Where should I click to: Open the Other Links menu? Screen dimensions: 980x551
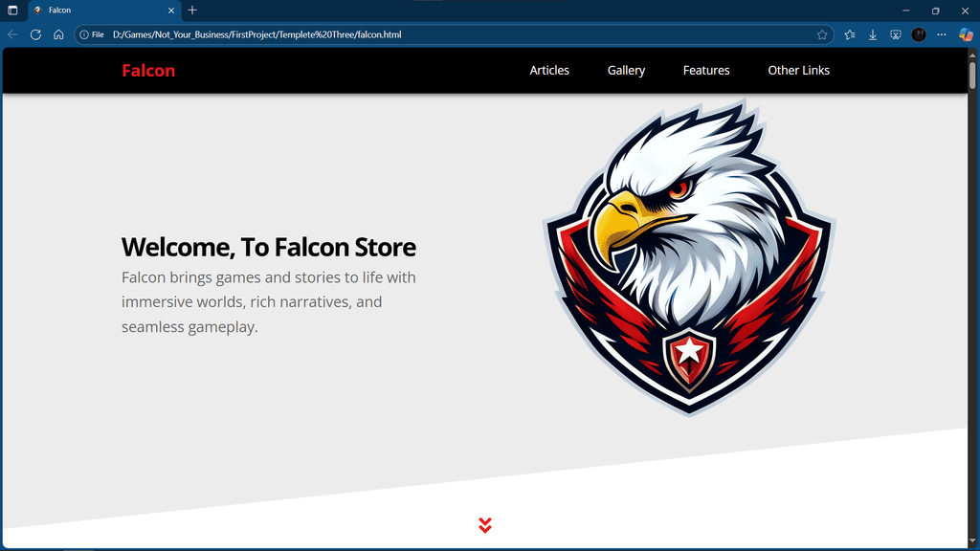coord(799,71)
